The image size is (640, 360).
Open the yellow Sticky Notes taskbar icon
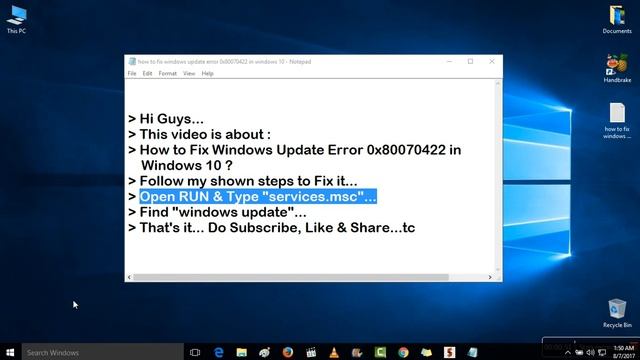point(427,352)
